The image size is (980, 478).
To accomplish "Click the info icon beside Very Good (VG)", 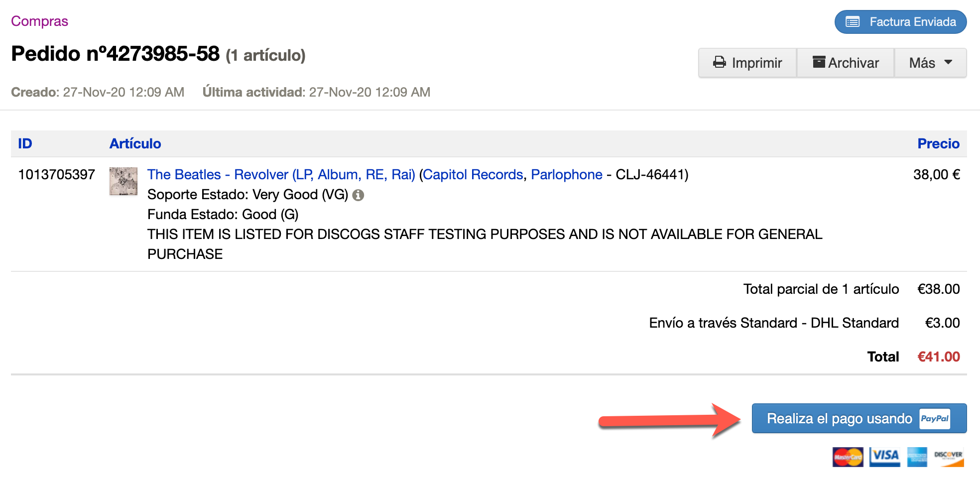I will pyautogui.click(x=358, y=195).
